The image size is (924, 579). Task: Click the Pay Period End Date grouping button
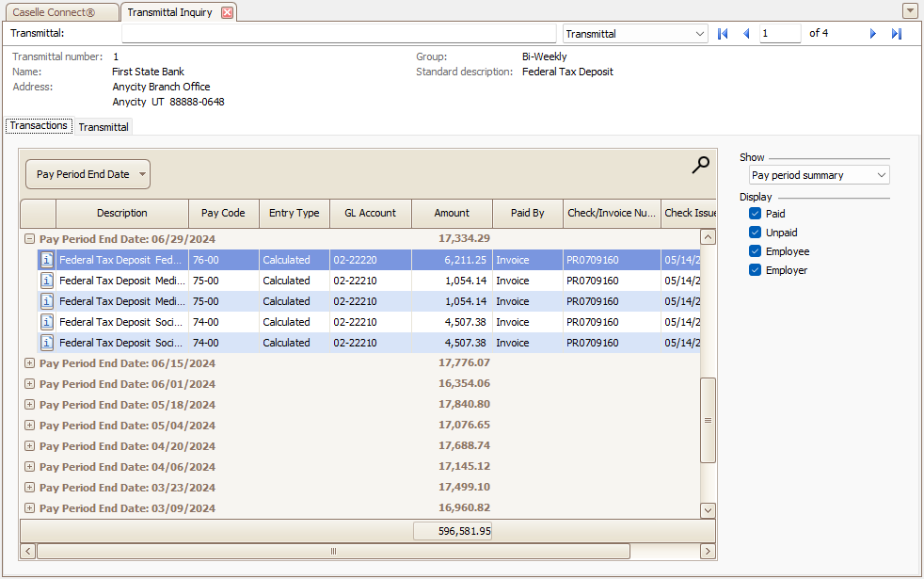click(x=88, y=174)
